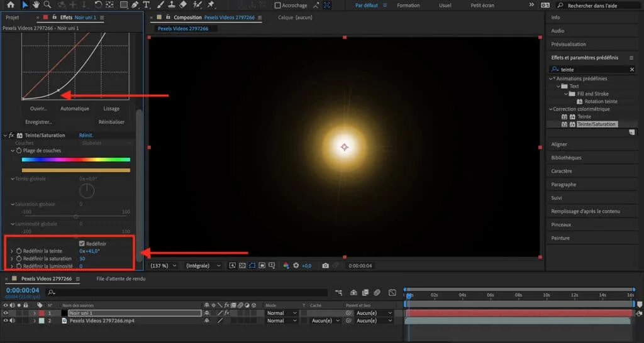Click the Lissage curves button
This screenshot has height=343, width=644.
111,109
